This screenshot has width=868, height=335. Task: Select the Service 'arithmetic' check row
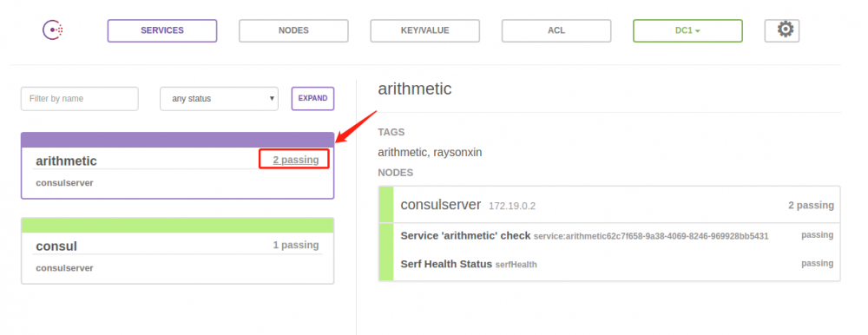pyautogui.click(x=609, y=236)
